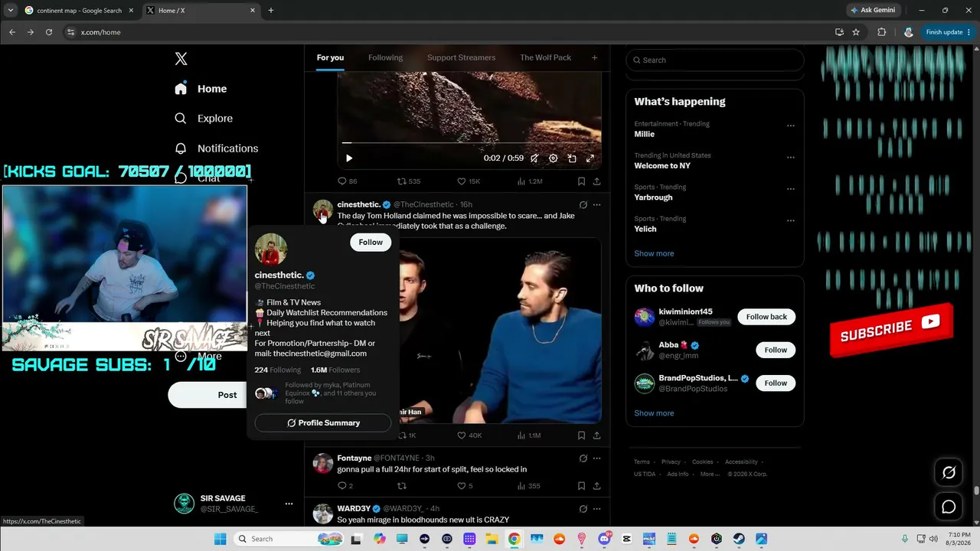The width and height of the screenshot is (980, 551).
Task: Follow BrandPopStudios account
Action: pos(776,383)
